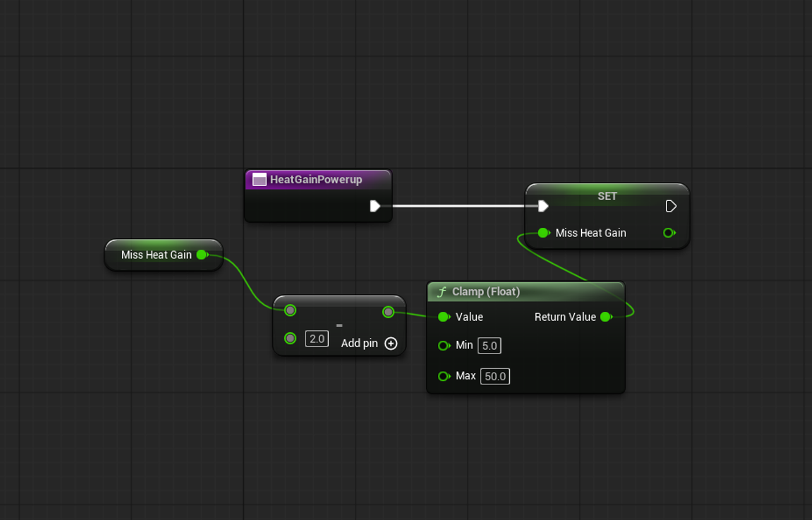
Task: Click the Clamp Max input pin
Action: point(444,376)
